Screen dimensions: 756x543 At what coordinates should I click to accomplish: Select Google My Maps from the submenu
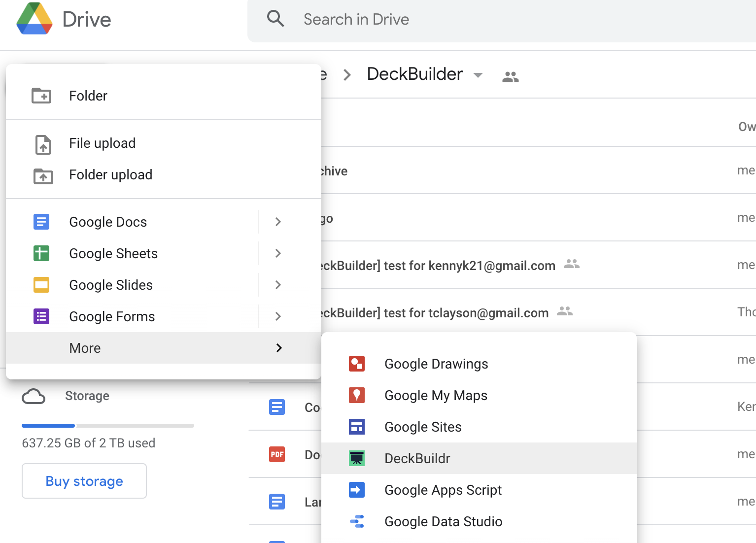479,395
